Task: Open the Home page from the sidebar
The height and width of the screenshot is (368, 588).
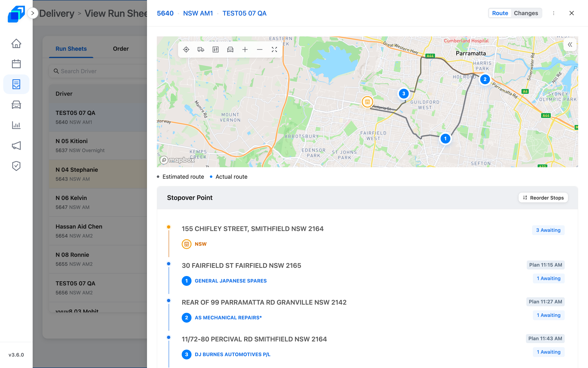Action: (16, 44)
